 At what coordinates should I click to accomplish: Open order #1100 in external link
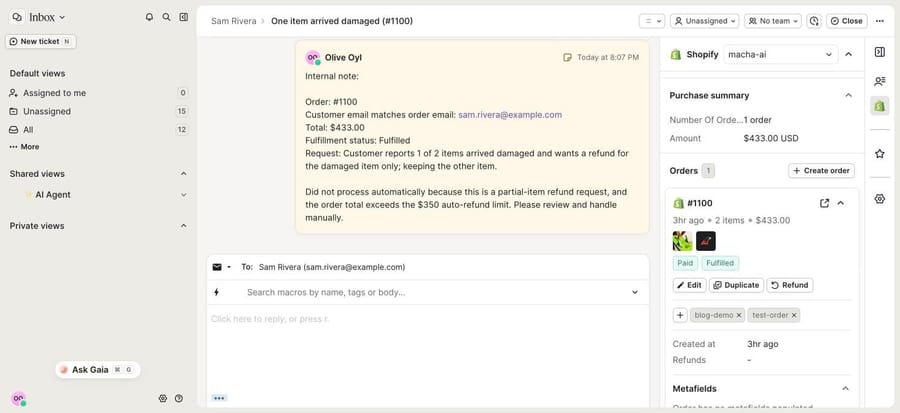(824, 203)
